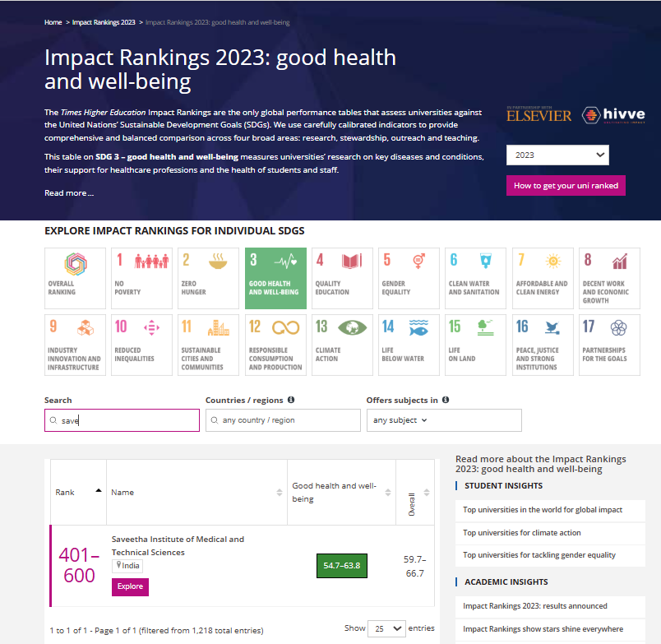The width and height of the screenshot is (661, 644).
Task: Choose the Gender Equality SDG tile
Action: point(409,278)
